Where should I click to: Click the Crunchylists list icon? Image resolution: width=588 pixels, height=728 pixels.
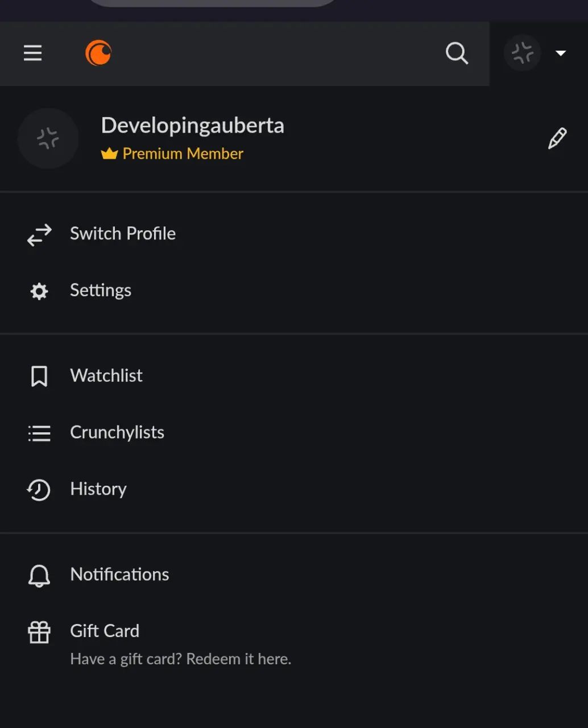tap(39, 433)
